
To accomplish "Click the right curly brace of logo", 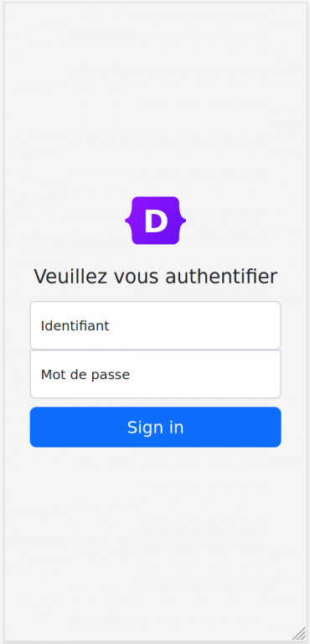I will click(x=182, y=221).
